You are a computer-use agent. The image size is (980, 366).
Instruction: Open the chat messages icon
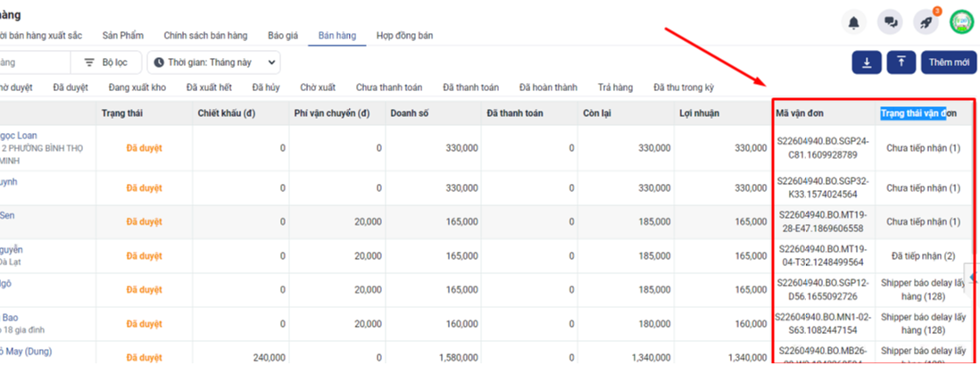(x=890, y=22)
